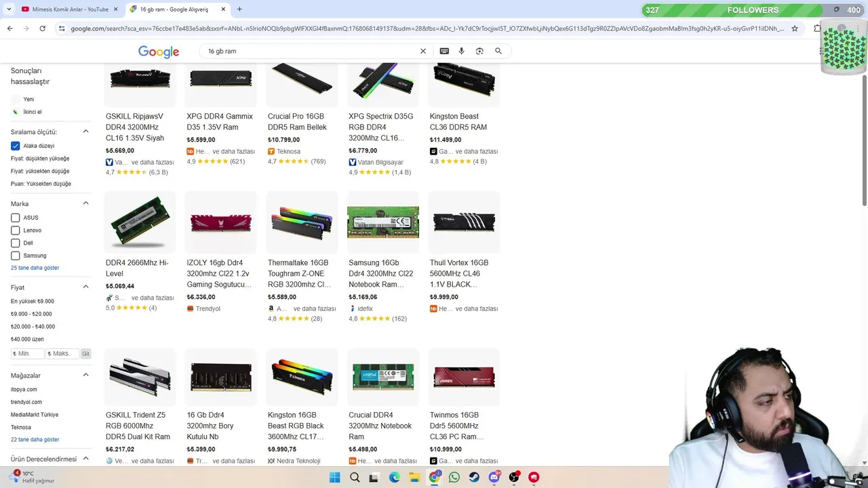Viewport: 868px width, 488px height.
Task: Open Discord from the taskbar
Action: pyautogui.click(x=494, y=477)
